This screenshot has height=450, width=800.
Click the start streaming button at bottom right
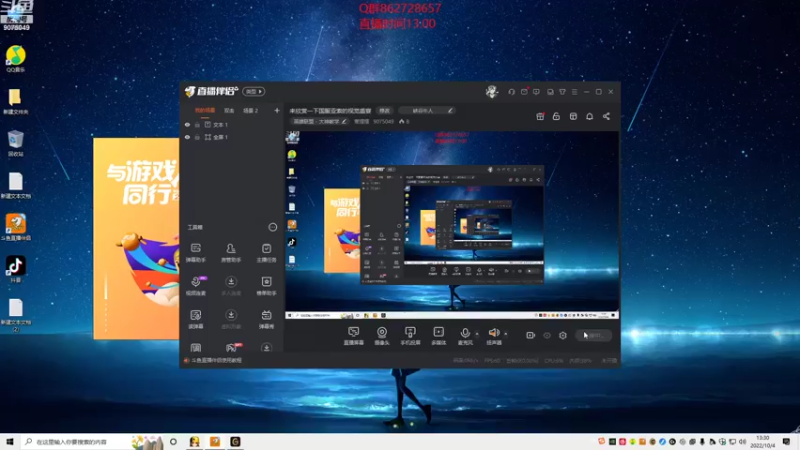(593, 335)
